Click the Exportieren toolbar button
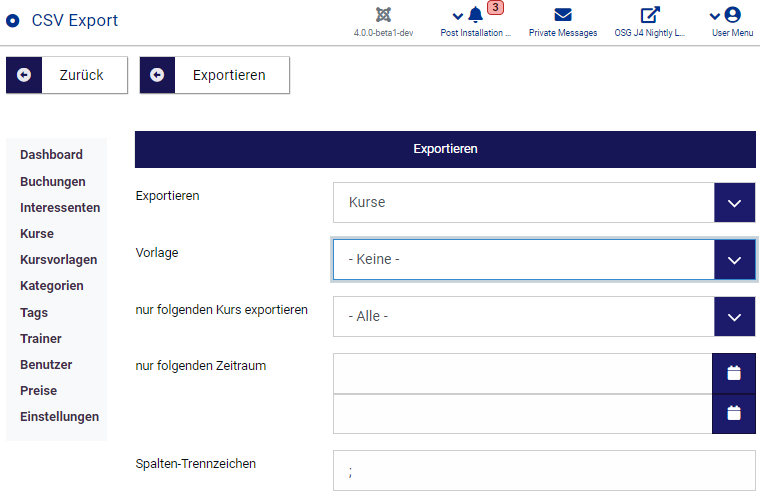The image size is (760, 494). (215, 75)
